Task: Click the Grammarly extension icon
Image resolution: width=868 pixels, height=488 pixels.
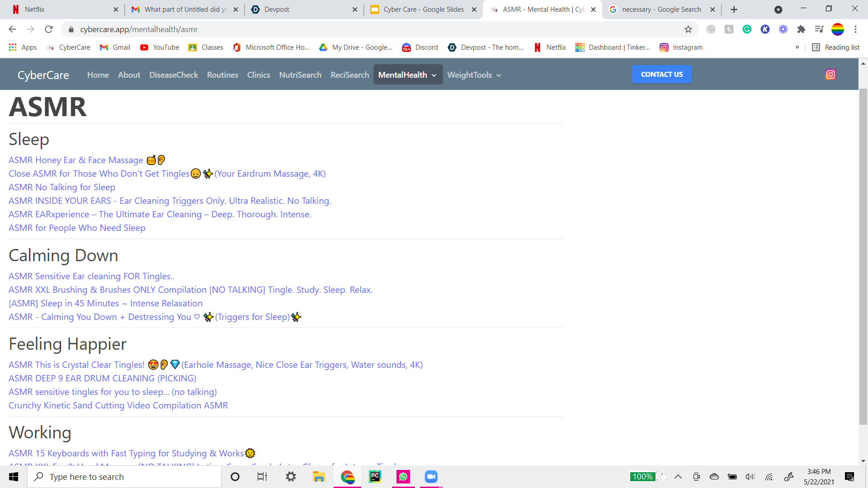Action: tap(747, 29)
